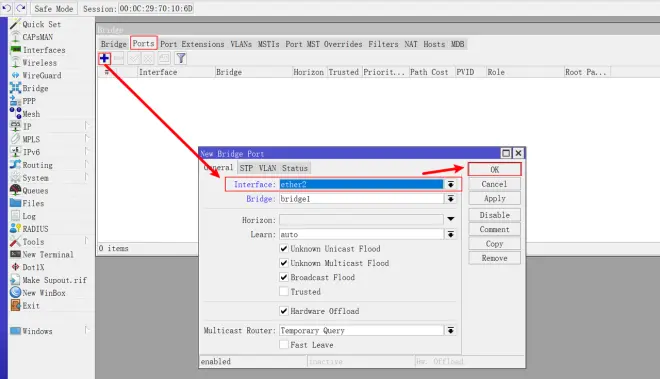This screenshot has height=379, width=660.
Task: Open Queues sidebar item
Action: tap(35, 190)
